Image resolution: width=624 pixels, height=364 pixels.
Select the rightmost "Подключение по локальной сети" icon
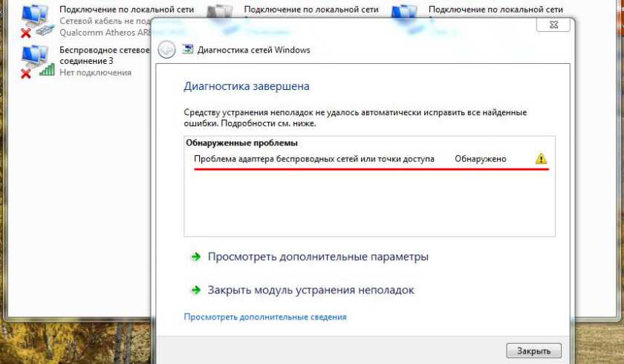[403, 13]
